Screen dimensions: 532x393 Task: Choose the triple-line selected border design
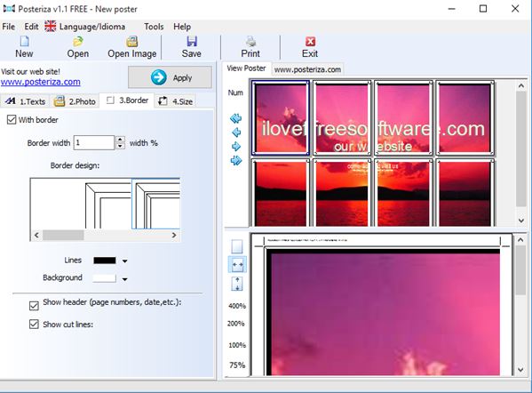pos(155,204)
